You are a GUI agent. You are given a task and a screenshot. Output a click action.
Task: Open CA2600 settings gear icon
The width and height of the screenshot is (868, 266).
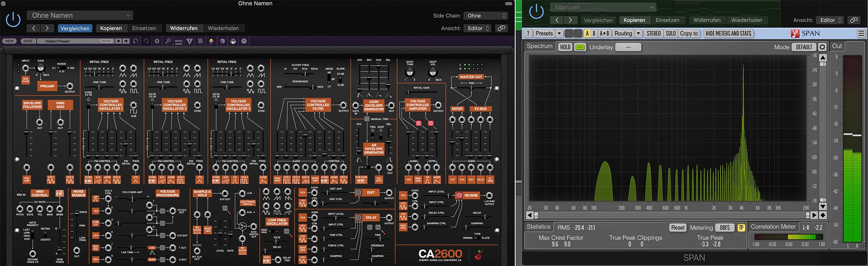[157, 41]
